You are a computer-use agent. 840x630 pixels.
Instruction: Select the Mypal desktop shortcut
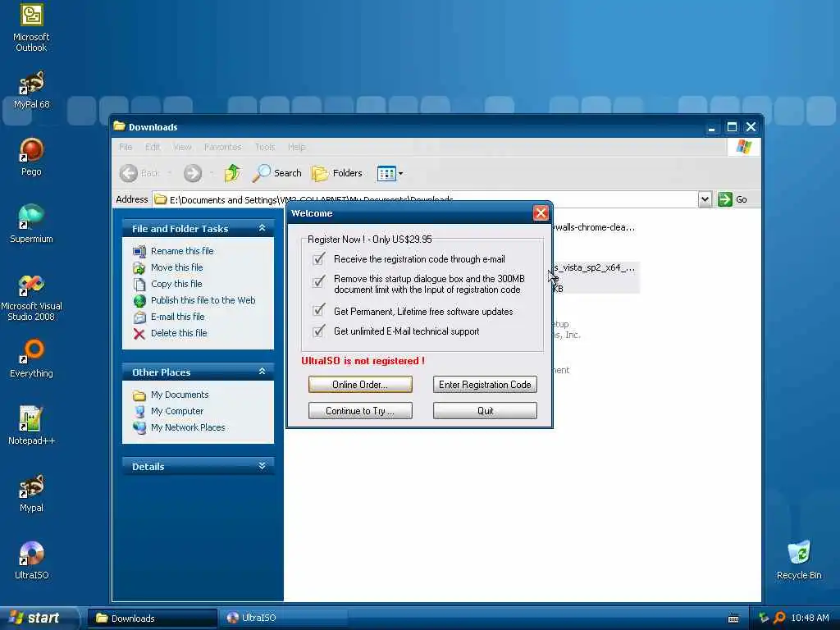31,493
